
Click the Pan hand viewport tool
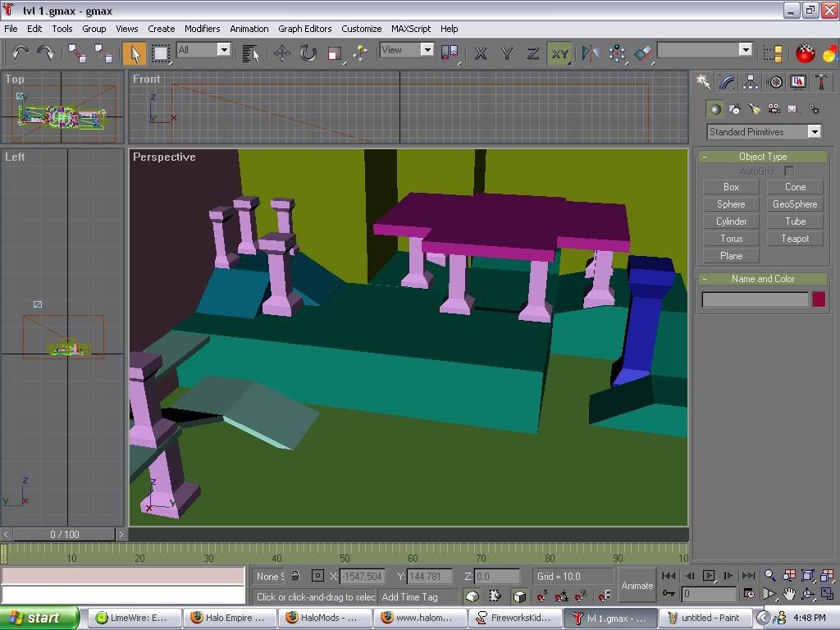click(789, 594)
